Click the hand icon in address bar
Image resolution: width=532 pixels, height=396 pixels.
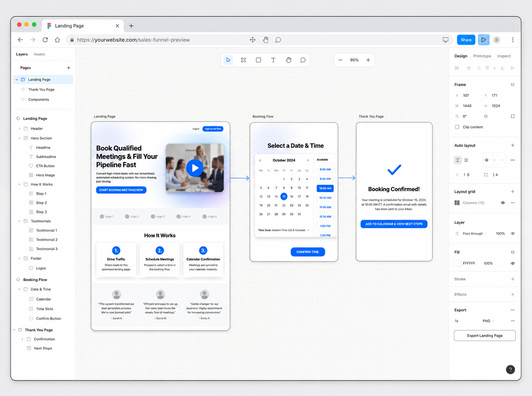pyautogui.click(x=266, y=40)
